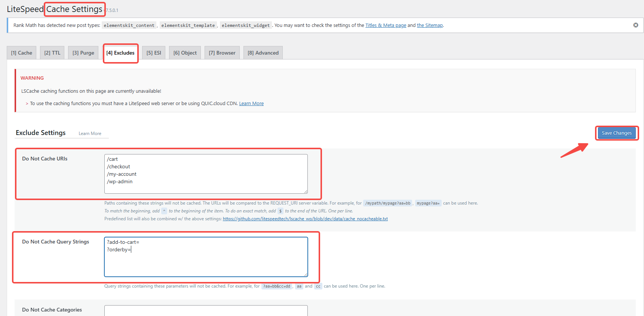Viewport: 644px width, 316px height.
Task: Click the /my-account line in URIs box
Action: click(x=122, y=174)
